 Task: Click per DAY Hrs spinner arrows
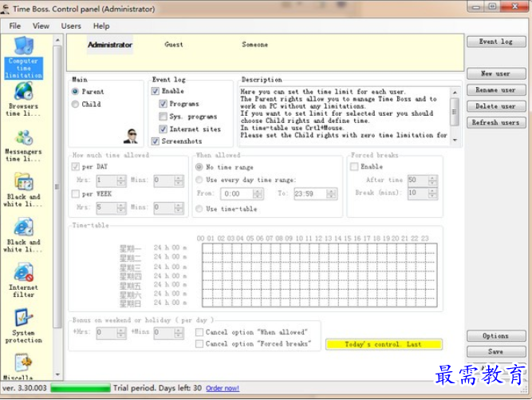(121, 180)
